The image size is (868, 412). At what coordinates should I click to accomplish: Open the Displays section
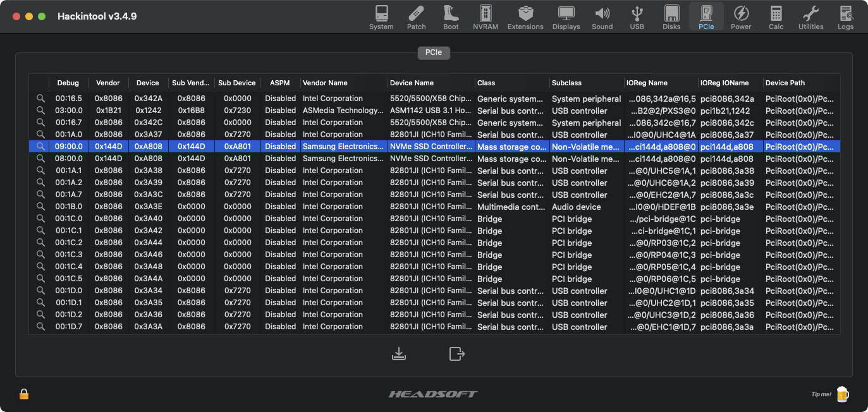point(566,17)
